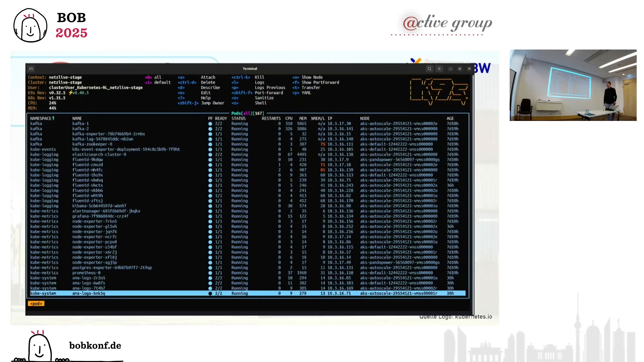Select the kafka-2 pod row
The width and height of the screenshot is (644, 362).
[248, 129]
